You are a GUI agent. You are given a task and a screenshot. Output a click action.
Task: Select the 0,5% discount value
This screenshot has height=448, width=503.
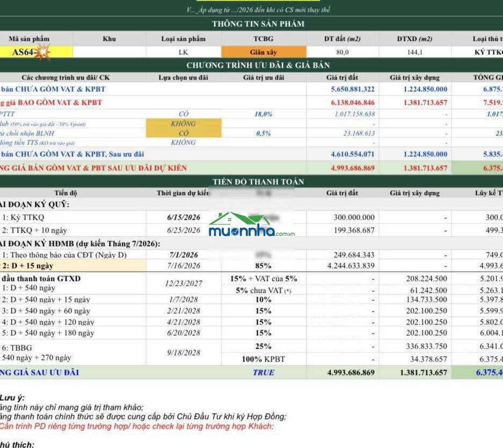coord(264,133)
